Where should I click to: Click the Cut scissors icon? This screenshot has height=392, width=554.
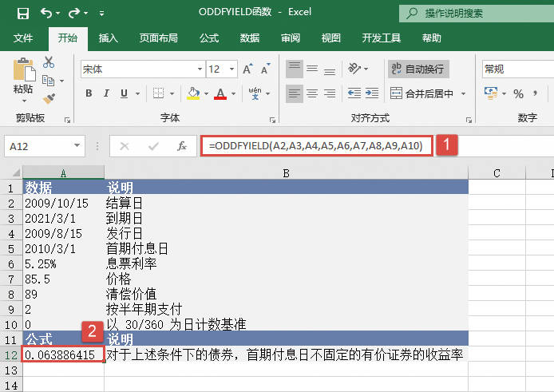49,62
